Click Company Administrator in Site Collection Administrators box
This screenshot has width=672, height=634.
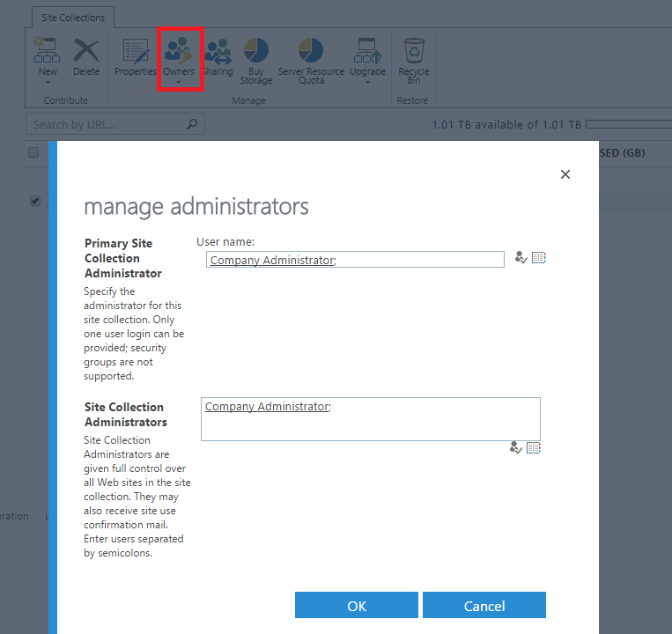(x=267, y=406)
